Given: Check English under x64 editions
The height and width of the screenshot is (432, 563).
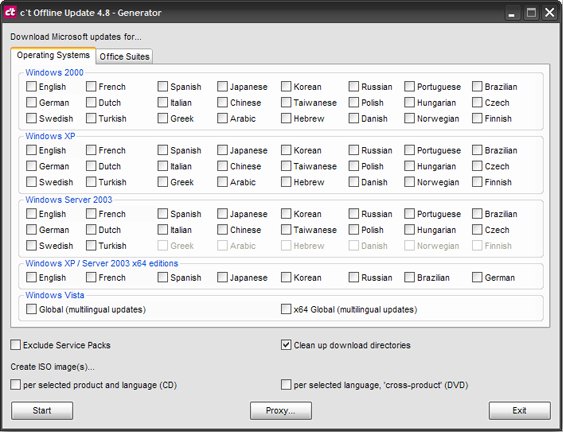Looking at the screenshot, I should (x=31, y=277).
